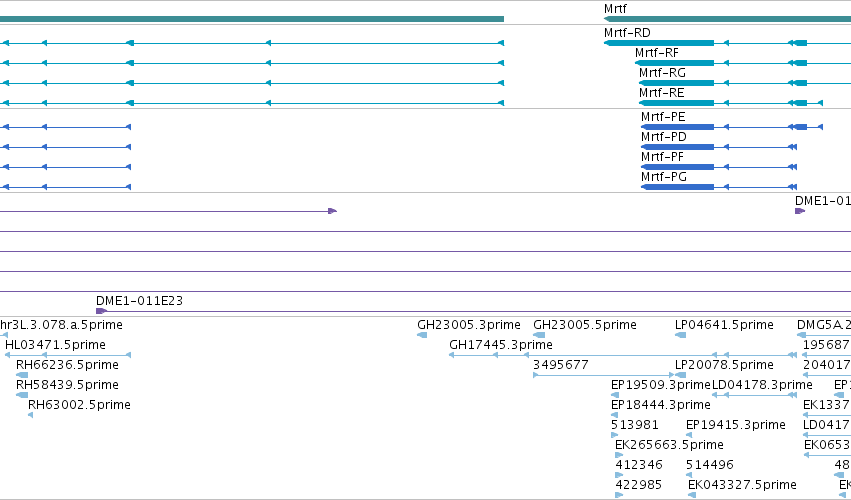Click the 195687 feature label

tap(827, 345)
